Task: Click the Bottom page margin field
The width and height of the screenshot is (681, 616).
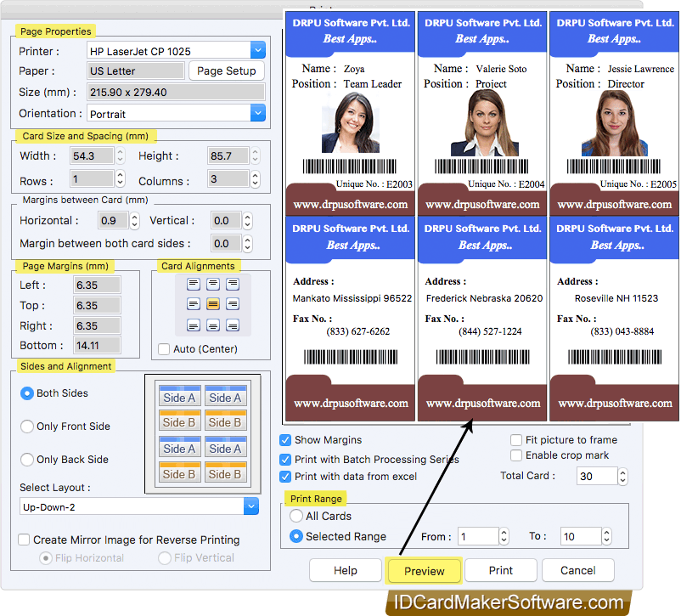Action: 97,346
